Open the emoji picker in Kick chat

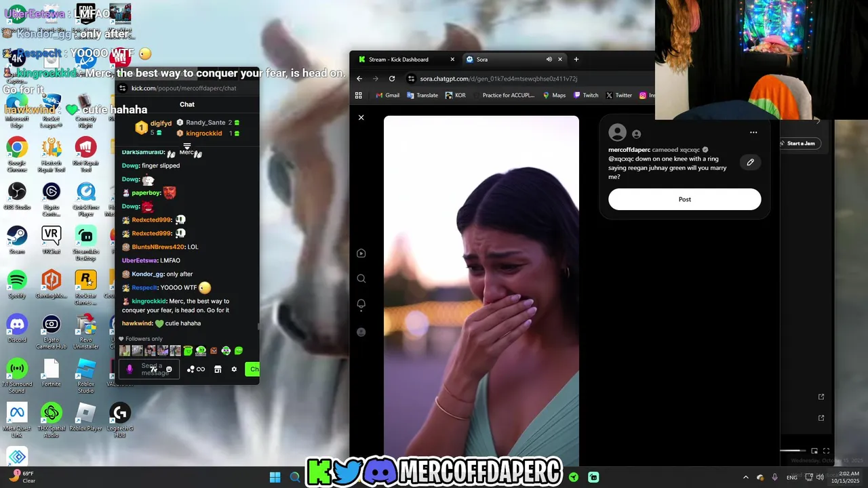coord(169,369)
